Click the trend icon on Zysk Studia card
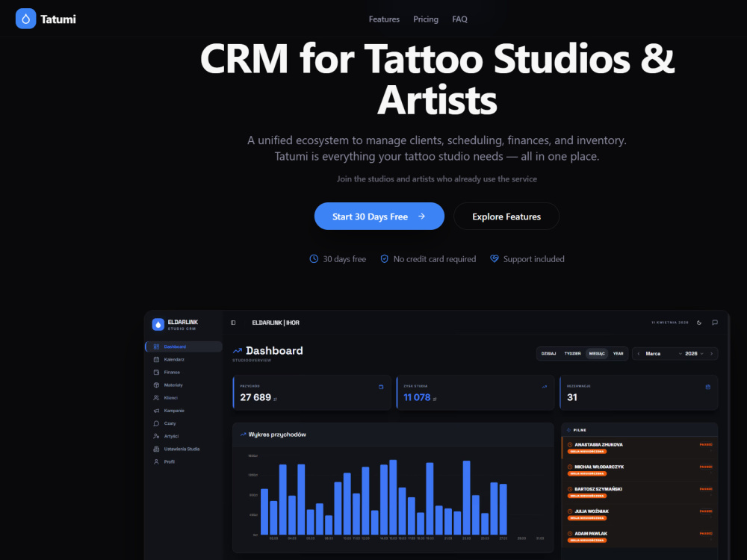 coord(545,387)
